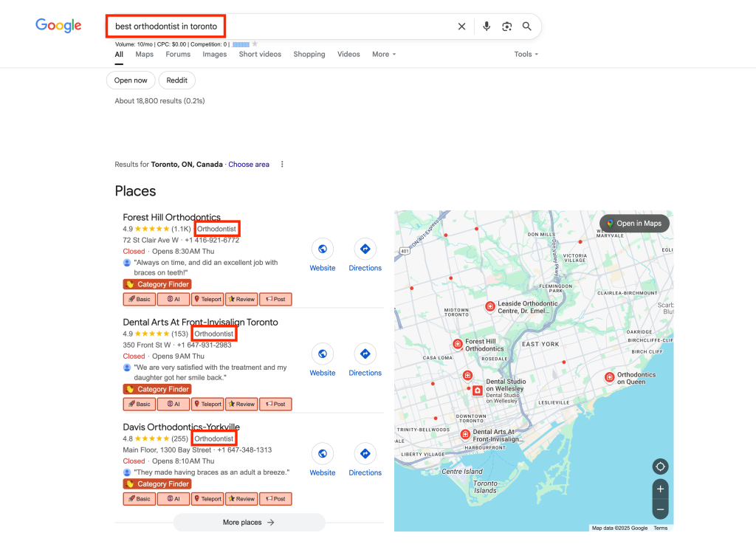
Task: Zoom in on the map with plus
Action: coord(661,489)
